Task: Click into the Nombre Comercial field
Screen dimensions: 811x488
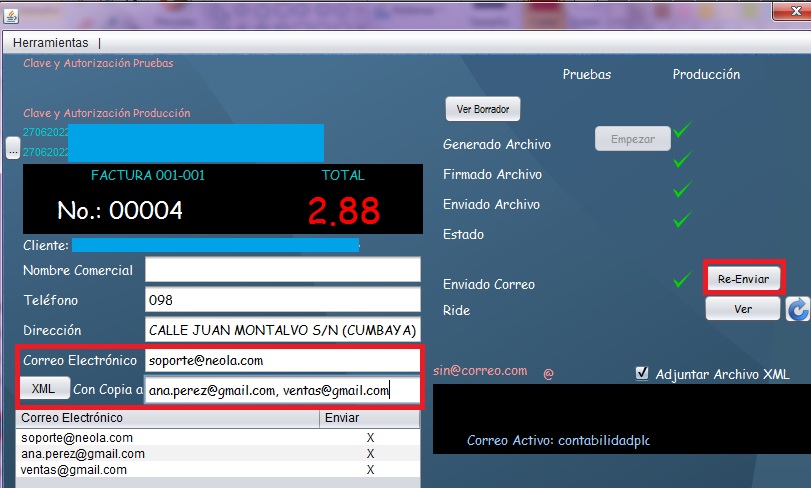Action: point(282,270)
